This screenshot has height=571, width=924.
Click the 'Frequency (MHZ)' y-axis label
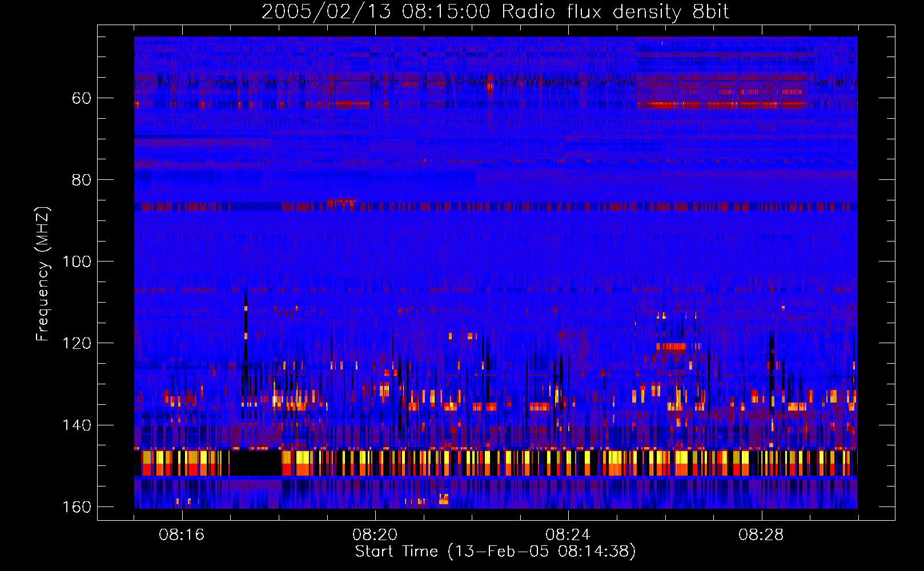[43, 274]
